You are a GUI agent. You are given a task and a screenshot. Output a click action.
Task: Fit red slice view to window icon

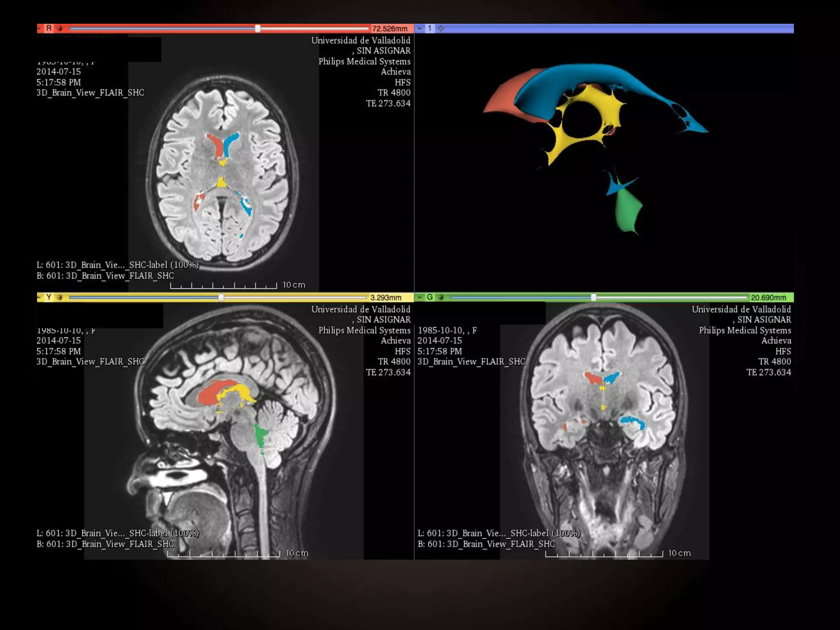60,28
